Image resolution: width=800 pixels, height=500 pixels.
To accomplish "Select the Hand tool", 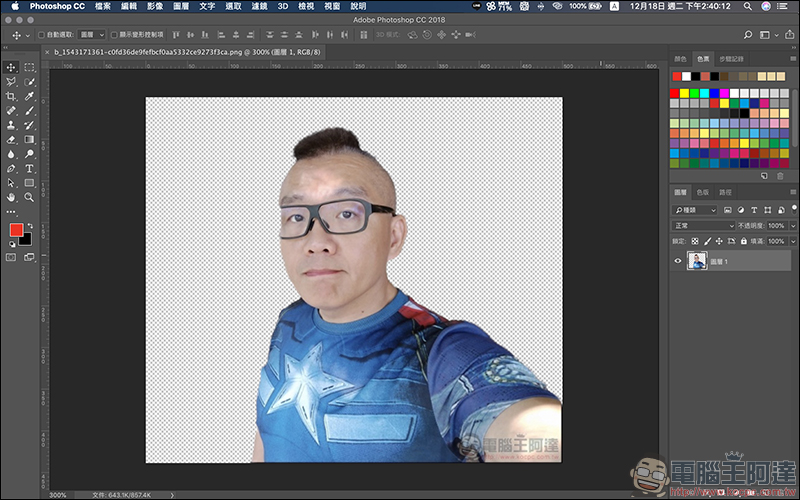I will (11, 197).
